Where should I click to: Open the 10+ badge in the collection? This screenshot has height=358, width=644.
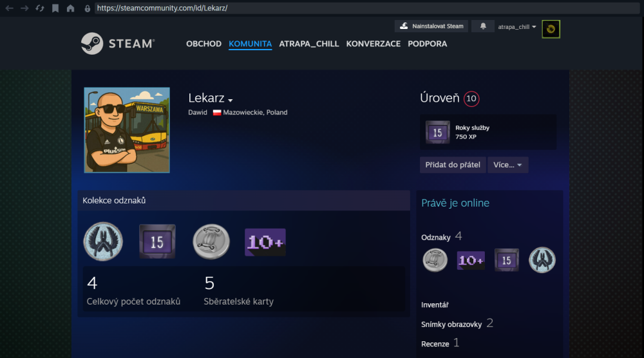pos(265,242)
